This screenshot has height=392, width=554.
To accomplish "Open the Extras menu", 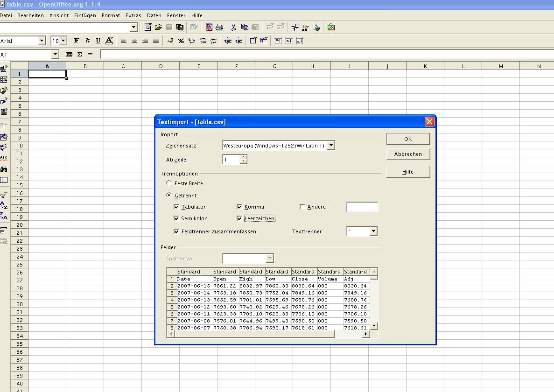I will tap(133, 15).
